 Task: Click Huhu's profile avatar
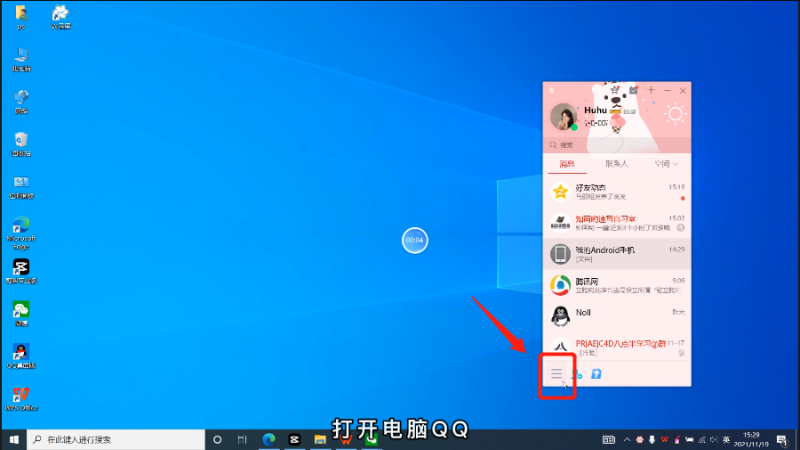tap(563, 116)
